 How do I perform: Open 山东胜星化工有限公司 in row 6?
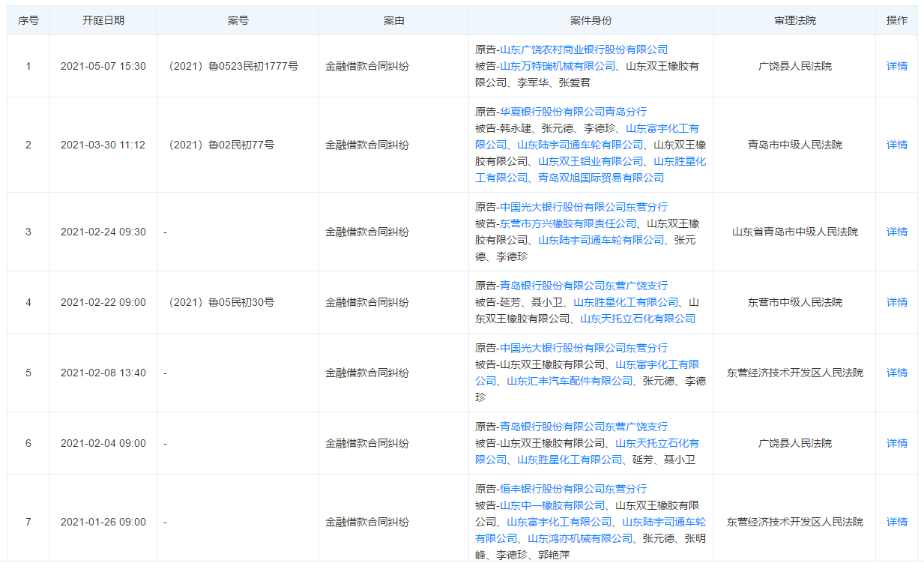[x=570, y=460]
